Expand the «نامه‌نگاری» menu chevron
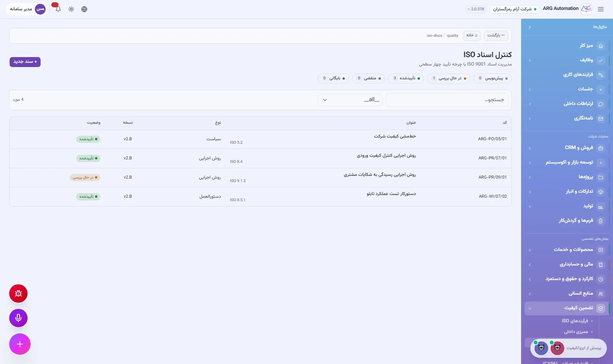 pos(530,119)
